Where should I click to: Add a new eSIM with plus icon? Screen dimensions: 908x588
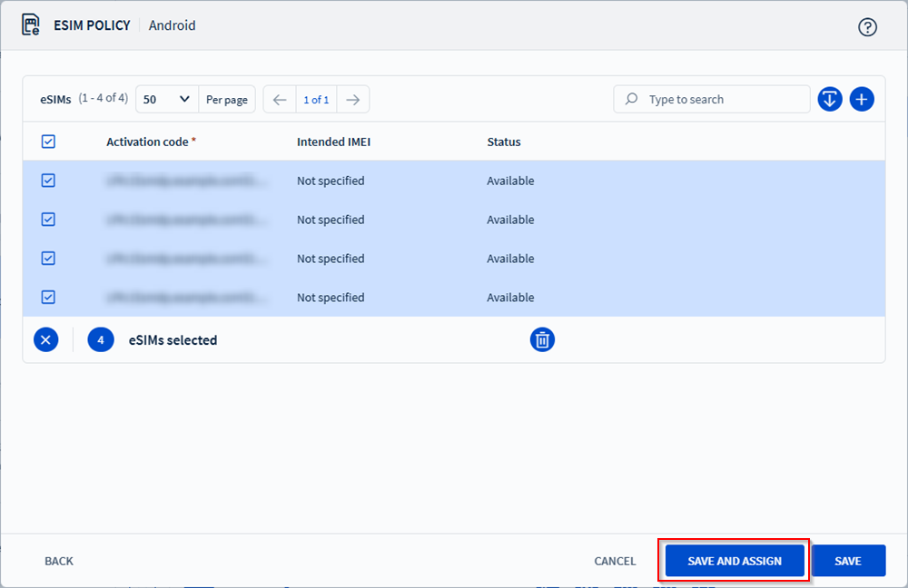coord(862,100)
